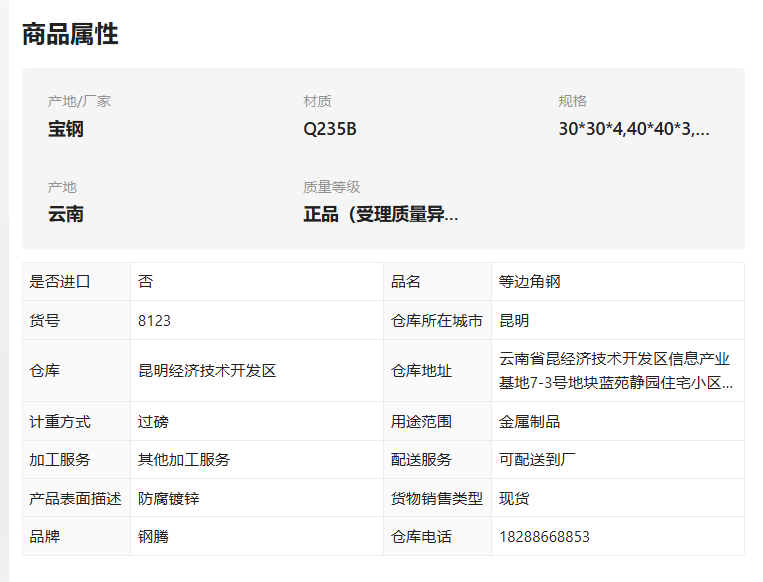Click delivery service value 可配送到厂
This screenshot has width=763, height=582.
tap(537, 460)
